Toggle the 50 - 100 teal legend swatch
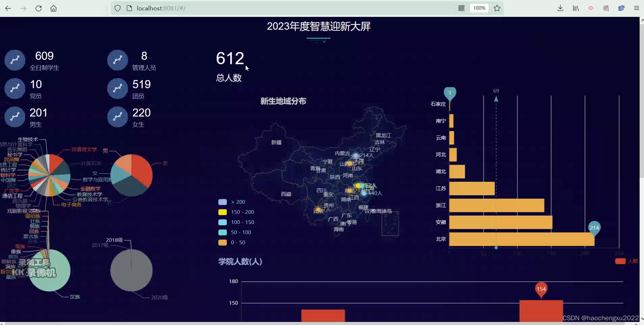This screenshot has height=325, width=644. [x=223, y=232]
